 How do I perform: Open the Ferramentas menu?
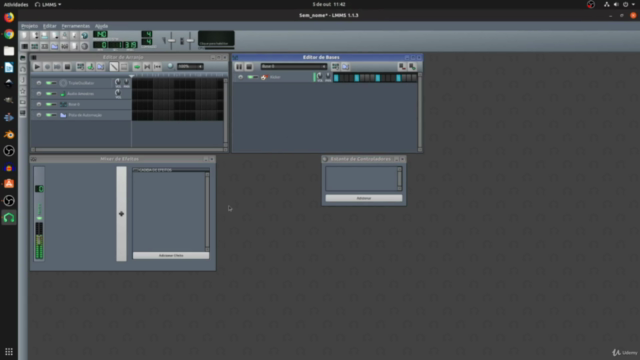[x=76, y=26]
